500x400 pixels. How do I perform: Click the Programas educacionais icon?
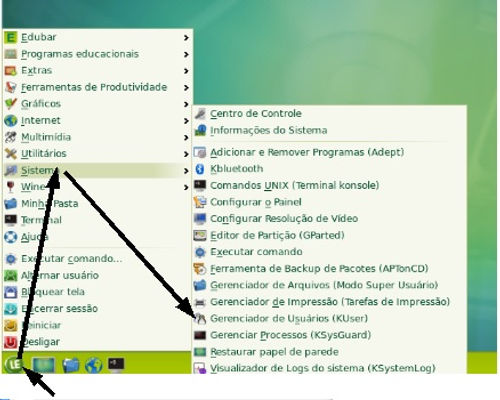click(x=11, y=54)
